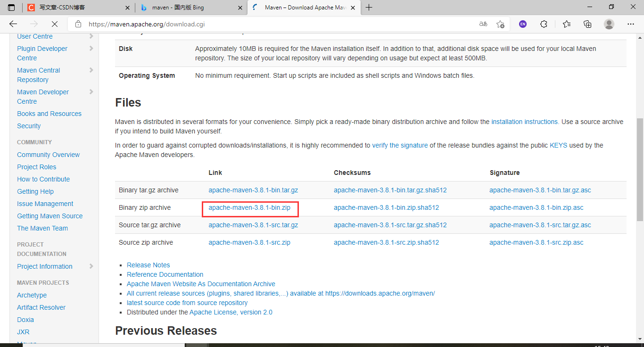The height and width of the screenshot is (347, 644).
Task: Open Project Information link
Action: point(45,266)
